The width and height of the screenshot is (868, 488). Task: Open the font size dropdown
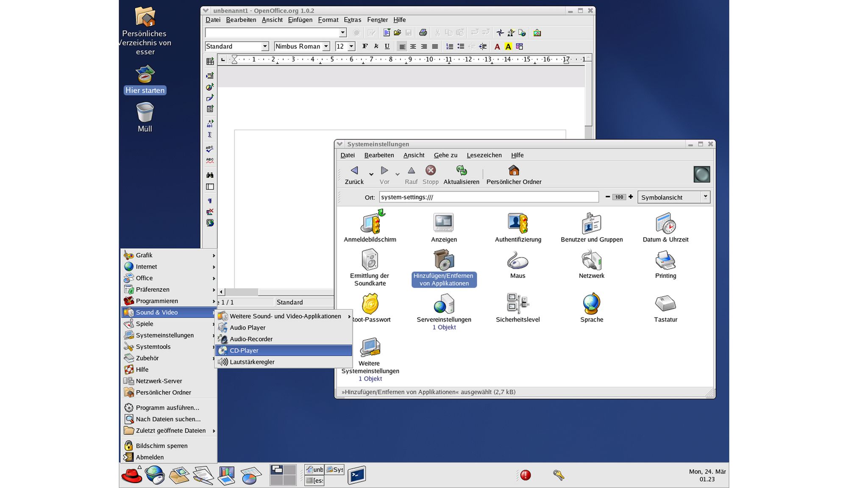351,46
